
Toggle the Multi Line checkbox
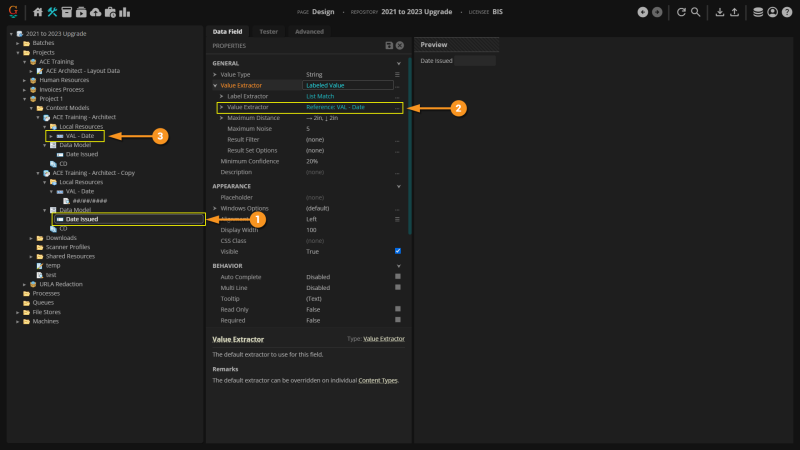click(398, 287)
